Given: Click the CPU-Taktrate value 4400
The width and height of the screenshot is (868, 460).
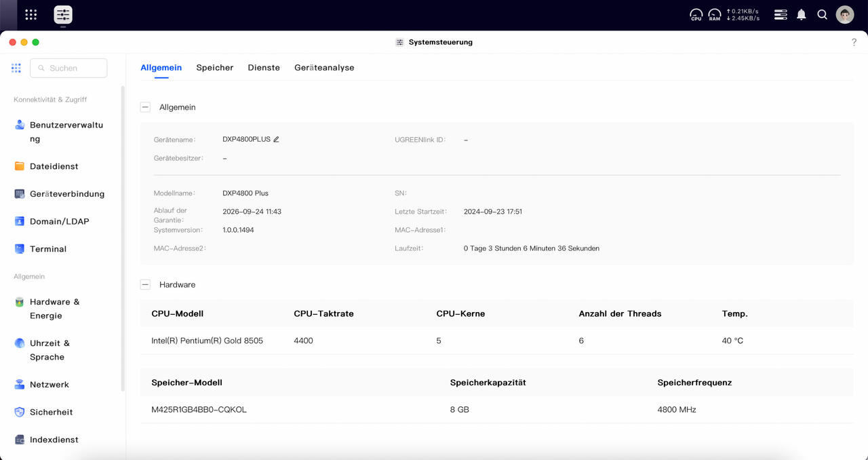Looking at the screenshot, I should (303, 341).
